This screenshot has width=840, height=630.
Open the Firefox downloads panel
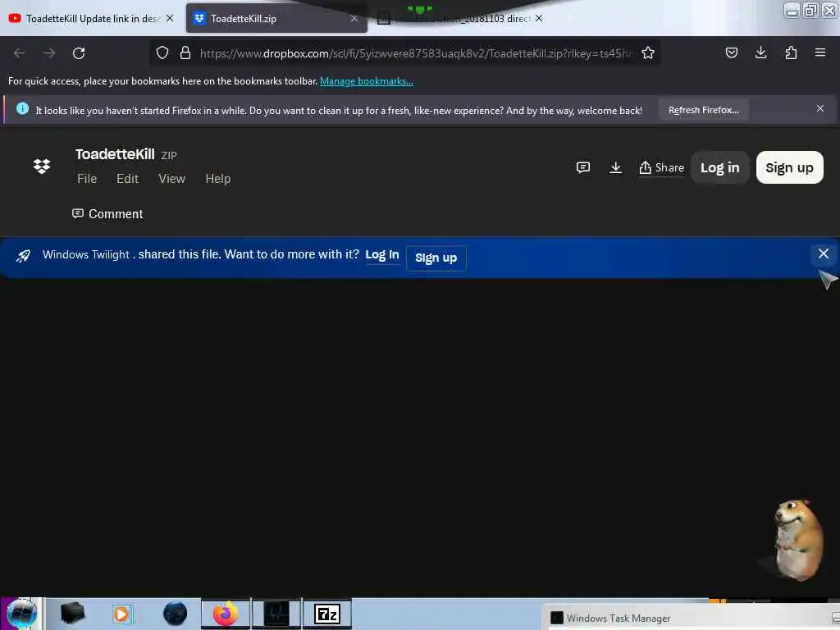760,52
